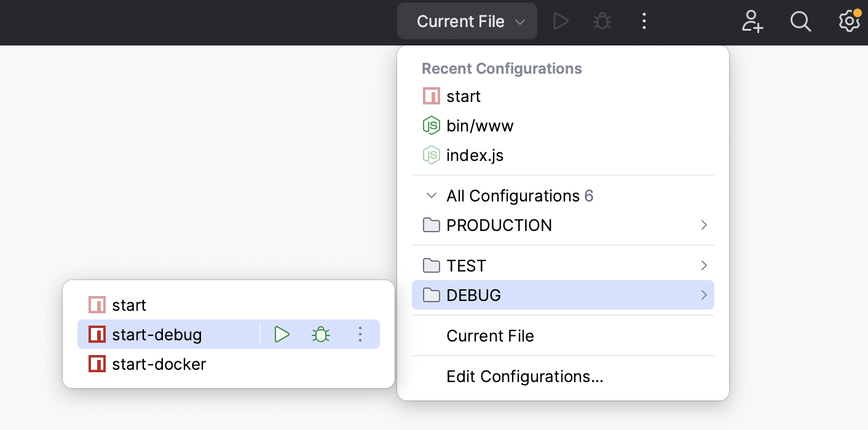This screenshot has height=430, width=868.
Task: Click the Run icon next to start-debug
Action: (282, 334)
